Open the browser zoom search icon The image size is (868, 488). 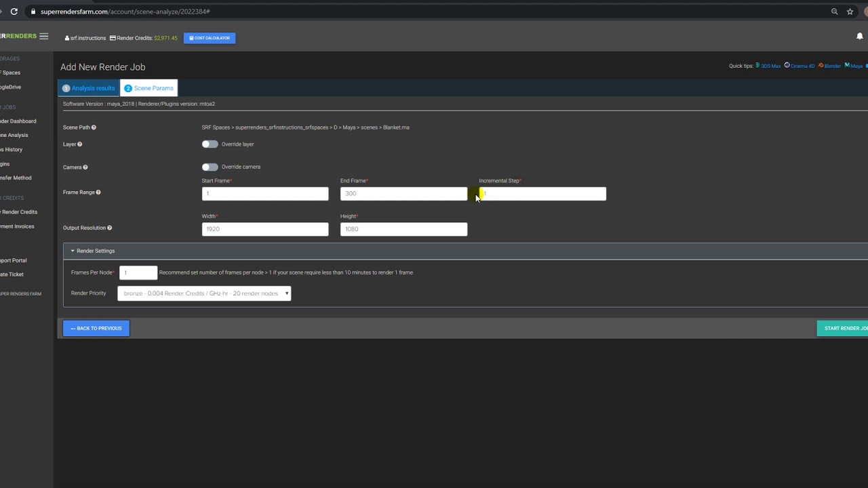coord(835,12)
